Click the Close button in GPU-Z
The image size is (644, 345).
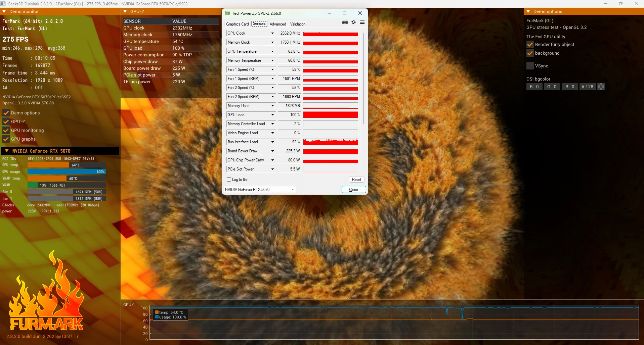[x=354, y=190]
